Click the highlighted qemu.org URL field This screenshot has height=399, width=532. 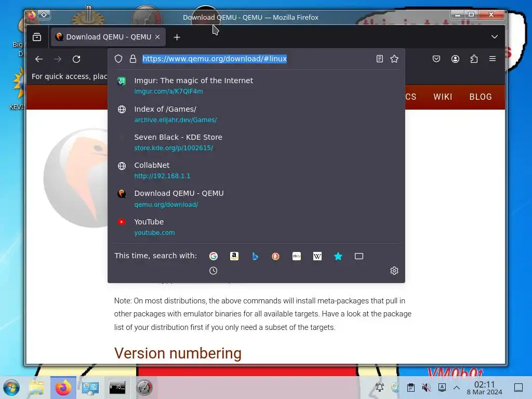tap(215, 59)
